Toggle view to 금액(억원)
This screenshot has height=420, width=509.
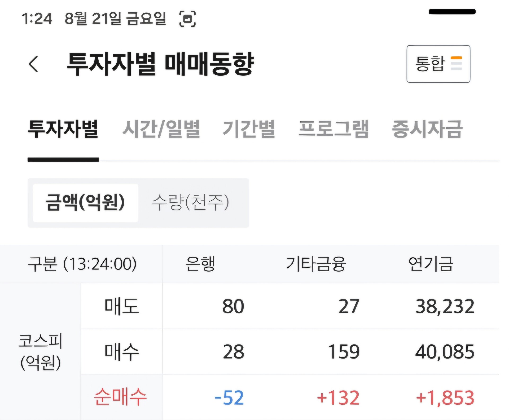[85, 203]
